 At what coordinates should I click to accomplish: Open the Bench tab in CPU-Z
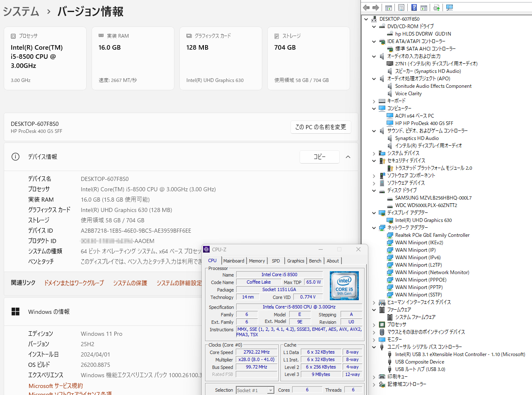(315, 261)
